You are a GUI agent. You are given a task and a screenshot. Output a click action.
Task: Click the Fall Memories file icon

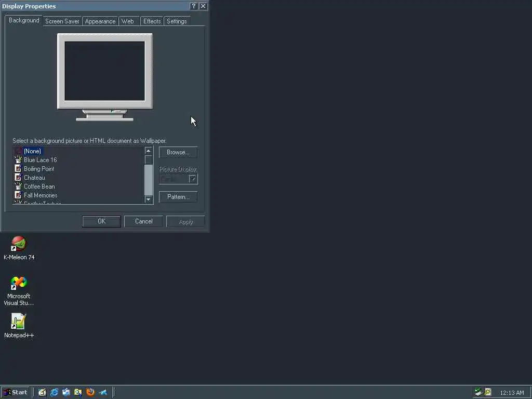pyautogui.click(x=18, y=195)
